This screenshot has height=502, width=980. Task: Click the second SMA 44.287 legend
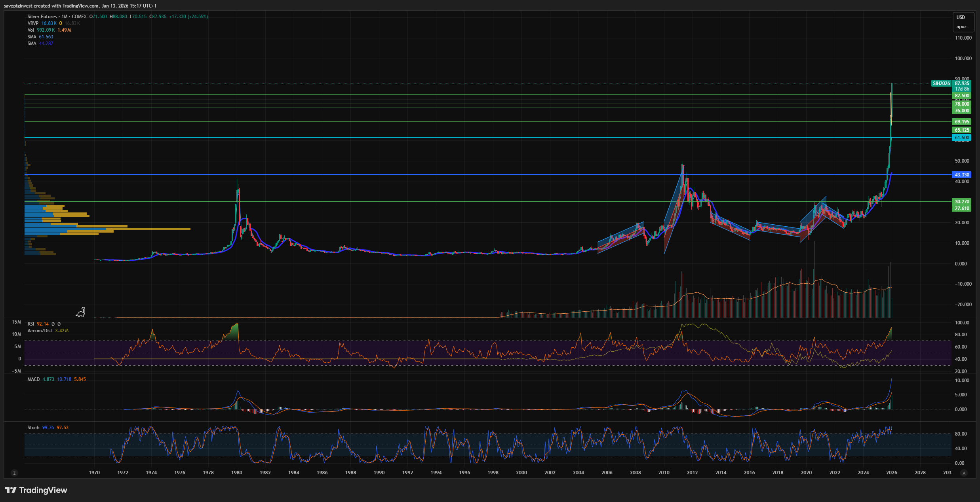point(32,44)
